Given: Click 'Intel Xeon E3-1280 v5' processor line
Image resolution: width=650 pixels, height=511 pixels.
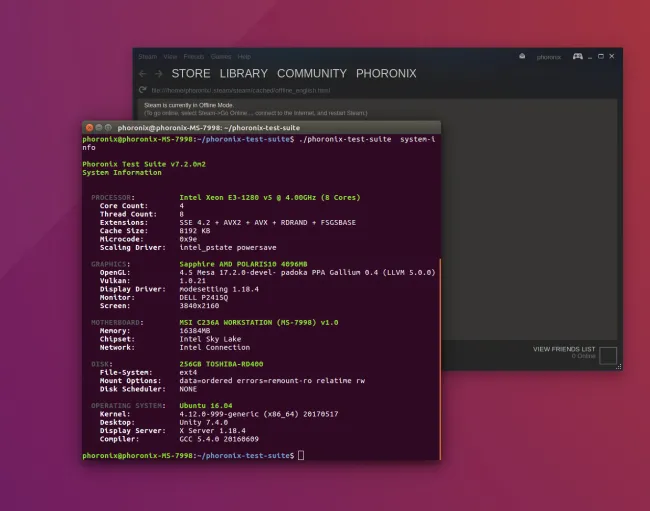Looking at the screenshot, I should [270, 198].
